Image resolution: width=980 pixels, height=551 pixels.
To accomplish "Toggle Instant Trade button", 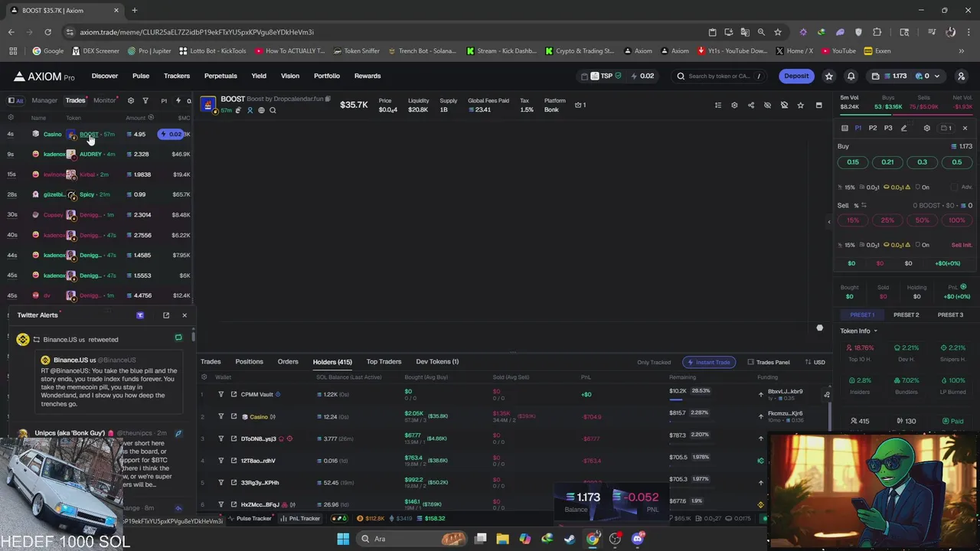I will [709, 362].
